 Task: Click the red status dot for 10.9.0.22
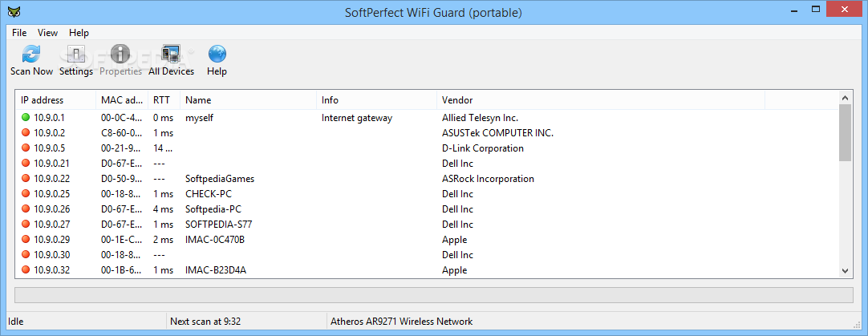click(x=26, y=178)
